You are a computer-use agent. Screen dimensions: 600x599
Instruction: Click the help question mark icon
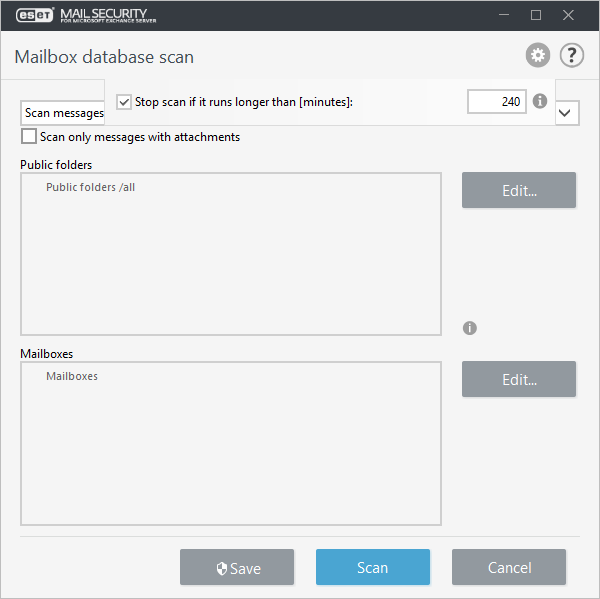click(571, 56)
